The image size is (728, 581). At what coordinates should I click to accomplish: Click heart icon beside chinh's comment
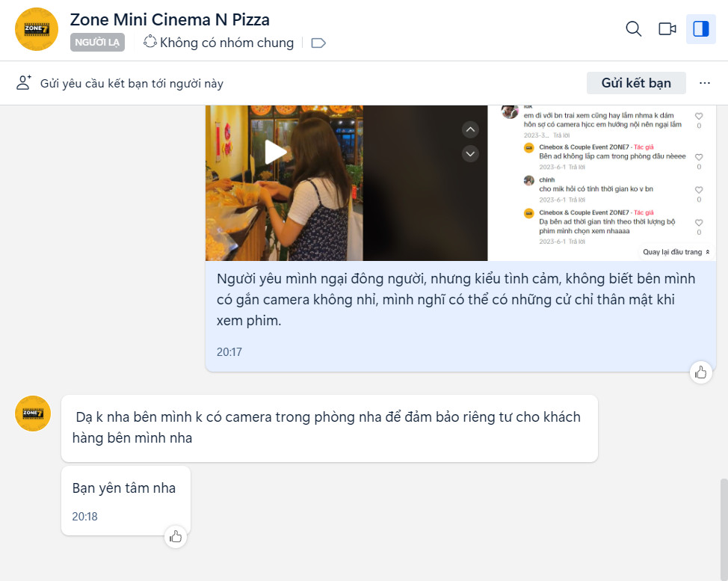coord(699,190)
